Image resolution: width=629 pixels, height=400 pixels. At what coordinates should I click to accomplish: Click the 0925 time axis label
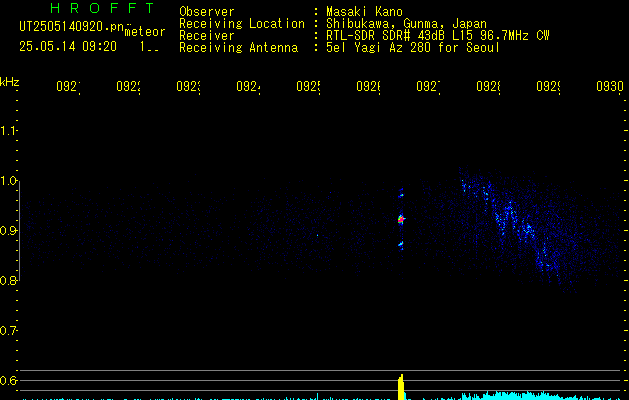point(308,87)
